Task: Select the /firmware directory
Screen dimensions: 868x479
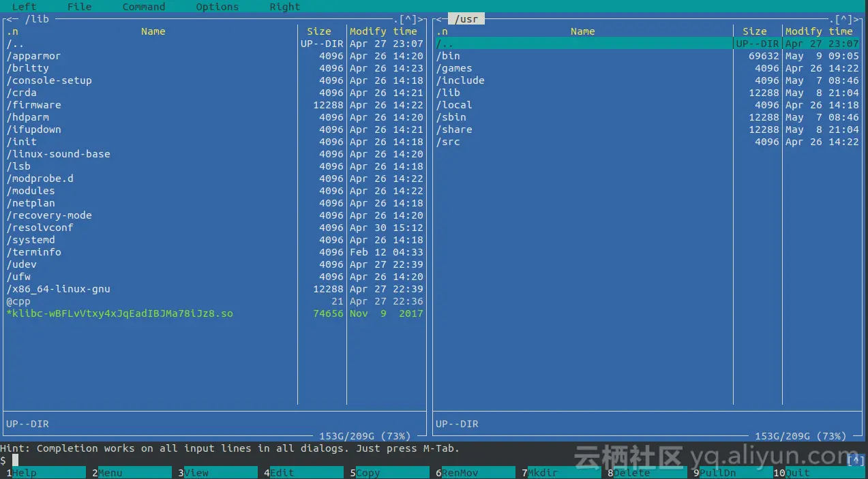Action: (x=215, y=105)
